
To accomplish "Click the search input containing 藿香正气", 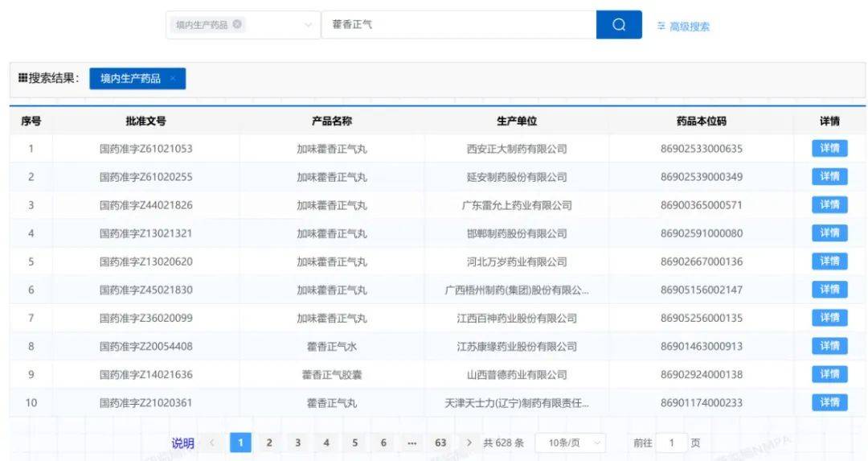I will [x=458, y=25].
